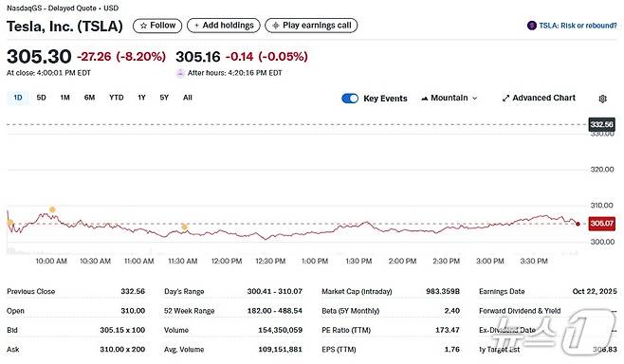Select the 6M range tab
Image resolution: width=624 pixels, height=364 pixels.
point(89,98)
